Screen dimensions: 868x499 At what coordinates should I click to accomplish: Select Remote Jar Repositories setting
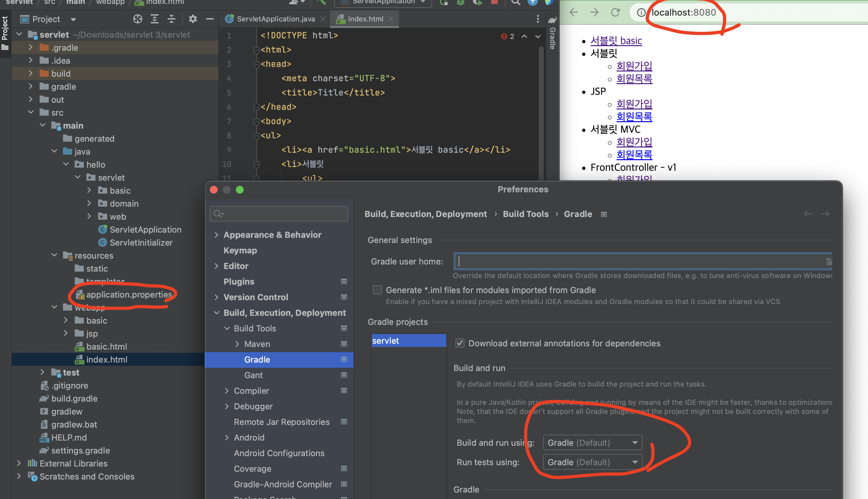[281, 422]
